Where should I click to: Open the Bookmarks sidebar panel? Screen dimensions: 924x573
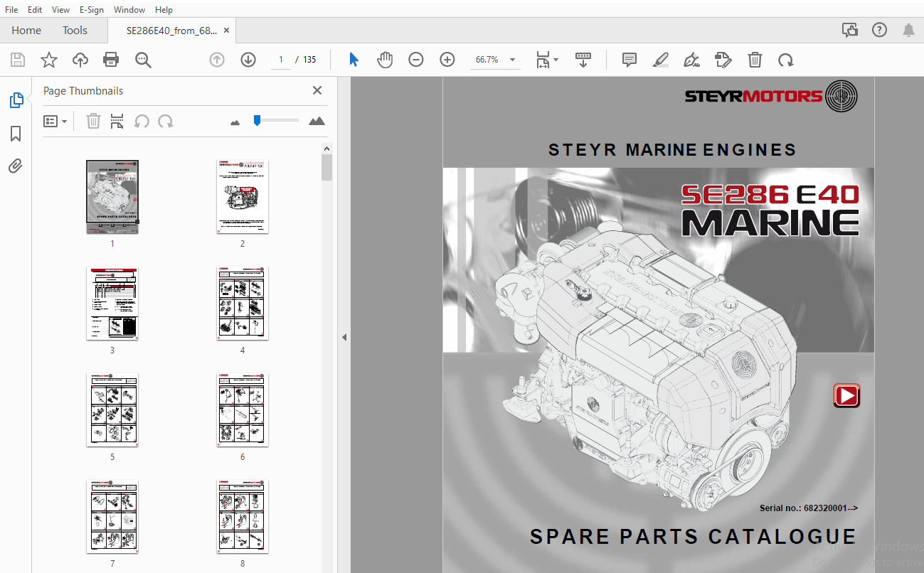pos(16,134)
